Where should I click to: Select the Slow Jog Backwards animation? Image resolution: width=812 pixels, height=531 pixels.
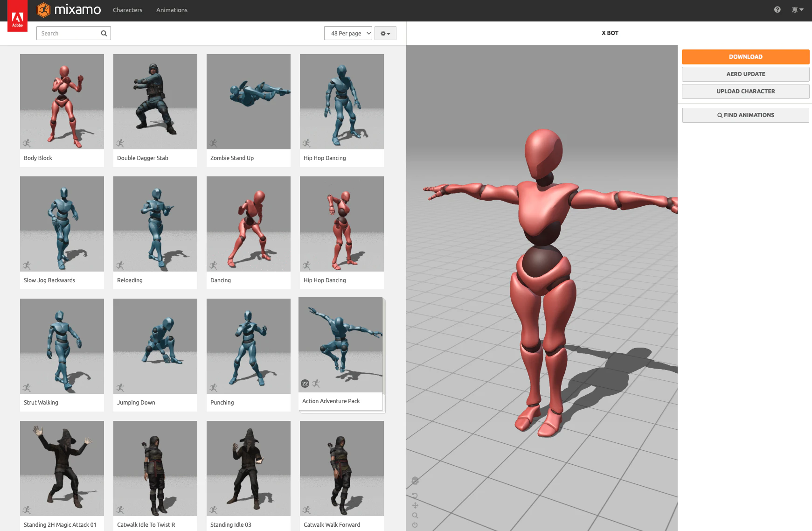tap(62, 233)
